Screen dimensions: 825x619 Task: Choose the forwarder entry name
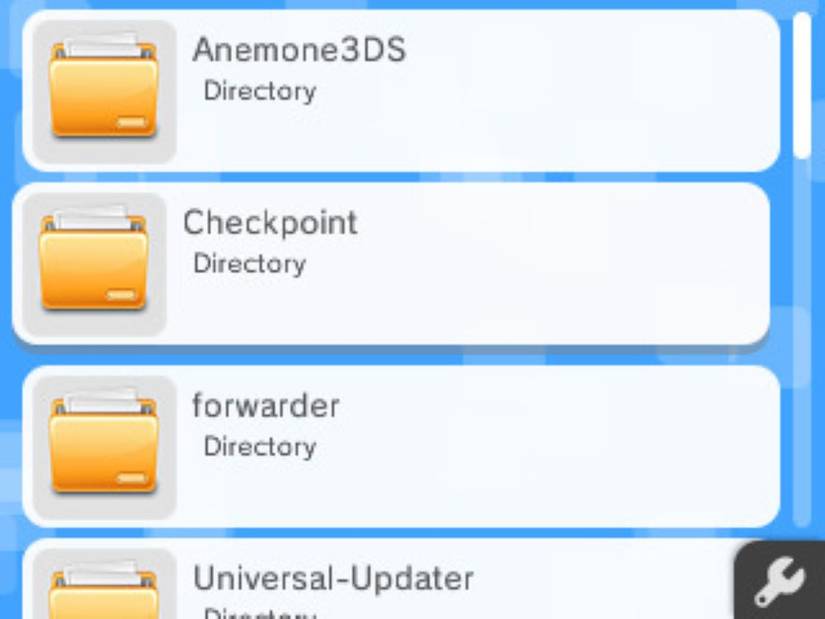266,406
